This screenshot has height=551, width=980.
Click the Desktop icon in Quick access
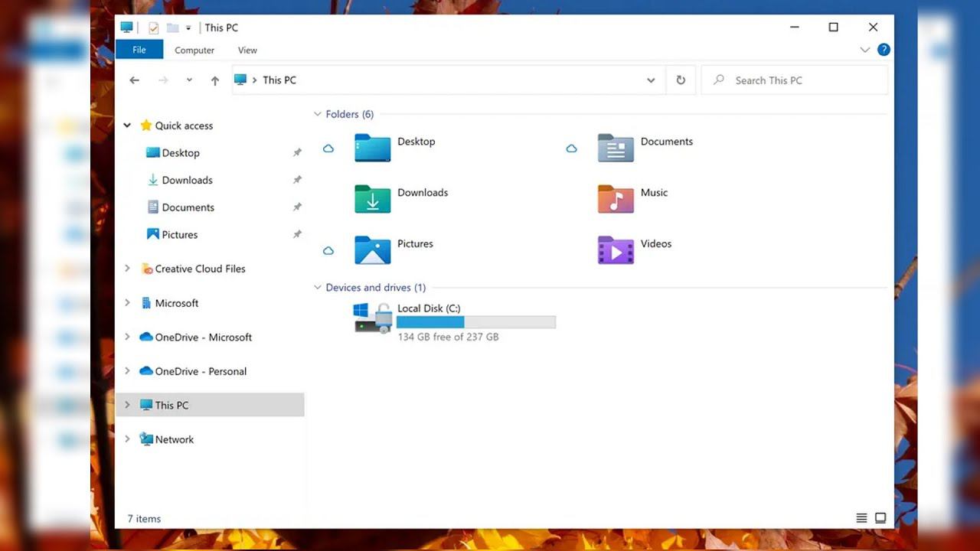click(152, 153)
